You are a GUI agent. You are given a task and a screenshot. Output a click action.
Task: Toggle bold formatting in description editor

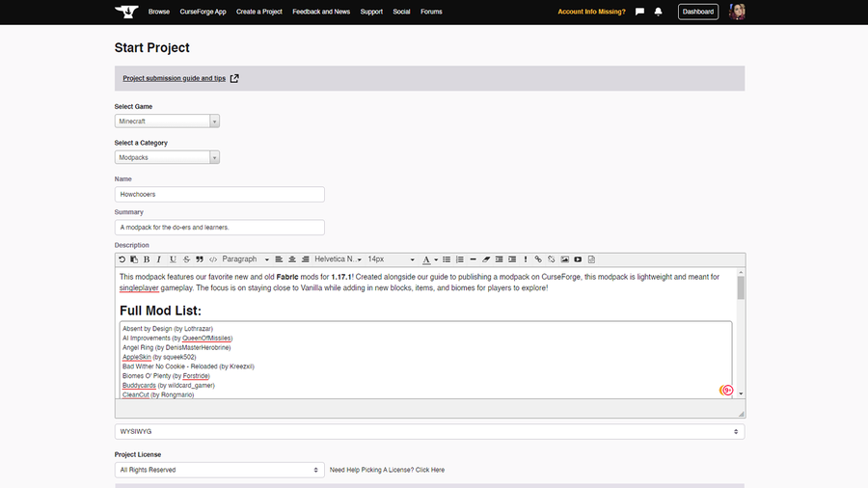coord(147,259)
